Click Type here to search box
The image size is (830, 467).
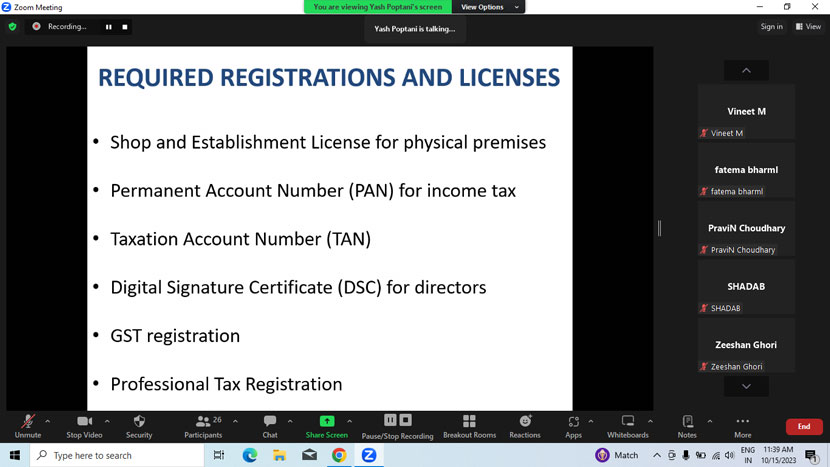116,455
